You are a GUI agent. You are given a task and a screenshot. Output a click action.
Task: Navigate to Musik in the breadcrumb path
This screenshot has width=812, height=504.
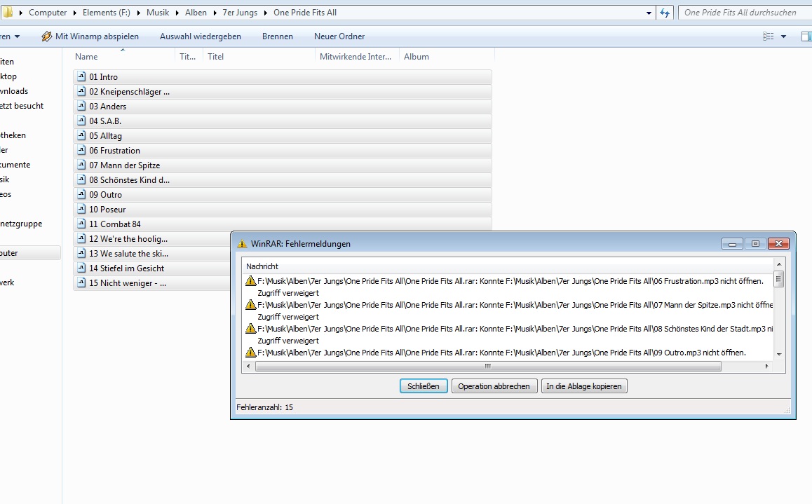158,13
